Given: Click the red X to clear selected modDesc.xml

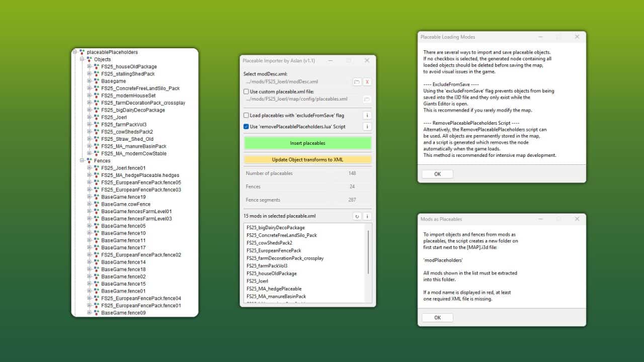Looking at the screenshot, I should pyautogui.click(x=367, y=81).
